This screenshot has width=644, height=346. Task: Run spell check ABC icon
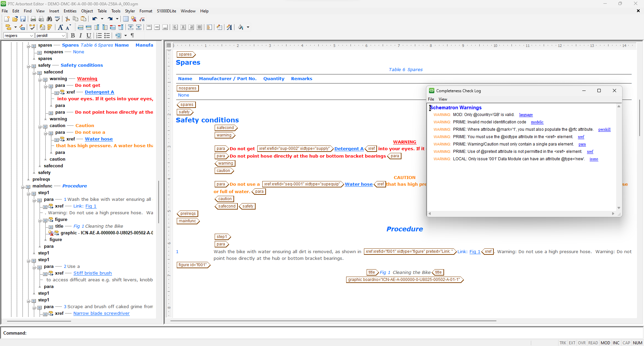coord(57,19)
